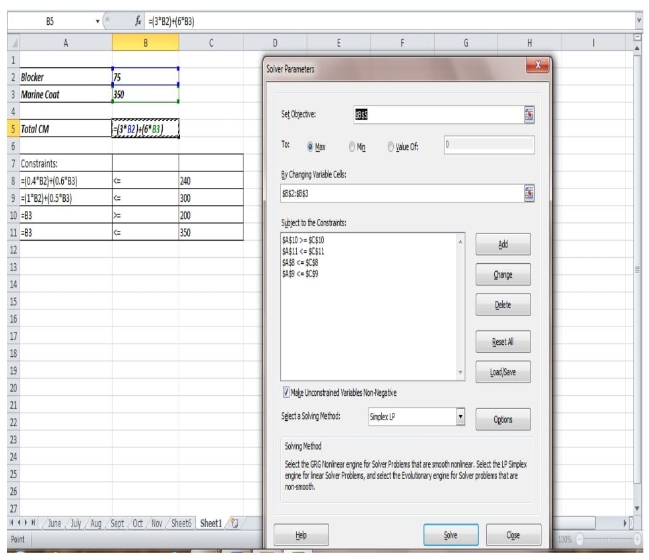Screen dimensions: 649x560
Task: Open the Name Box dropdown arrow
Action: [x=96, y=20]
